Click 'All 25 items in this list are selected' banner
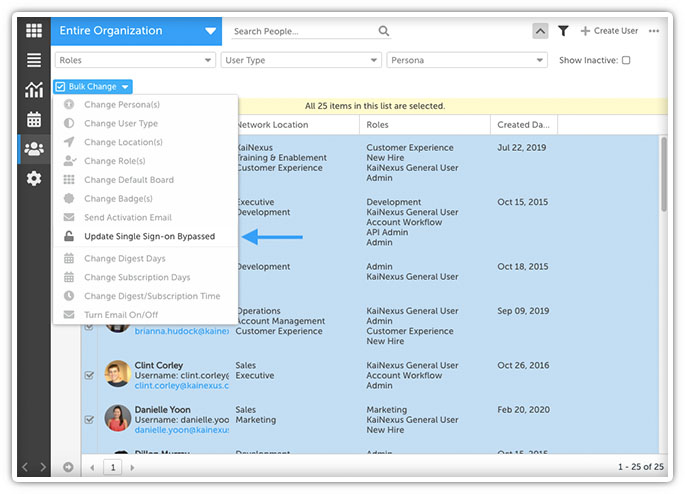 coord(375,106)
